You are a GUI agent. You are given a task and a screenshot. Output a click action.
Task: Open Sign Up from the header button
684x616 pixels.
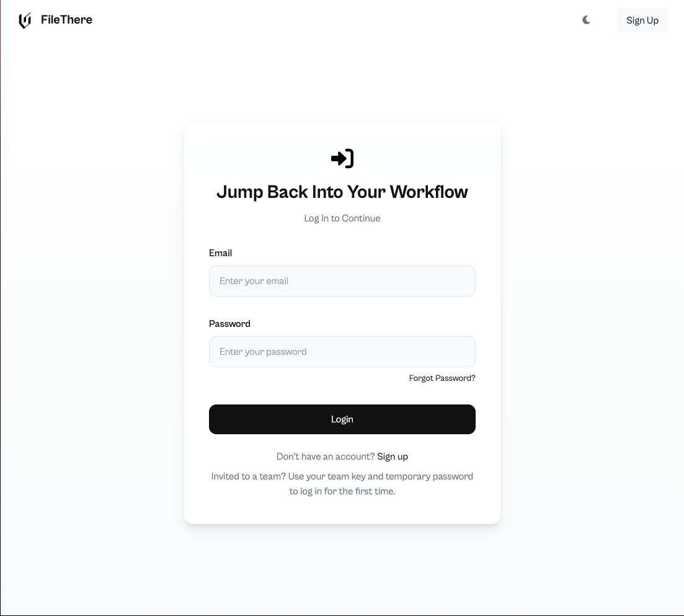(642, 20)
